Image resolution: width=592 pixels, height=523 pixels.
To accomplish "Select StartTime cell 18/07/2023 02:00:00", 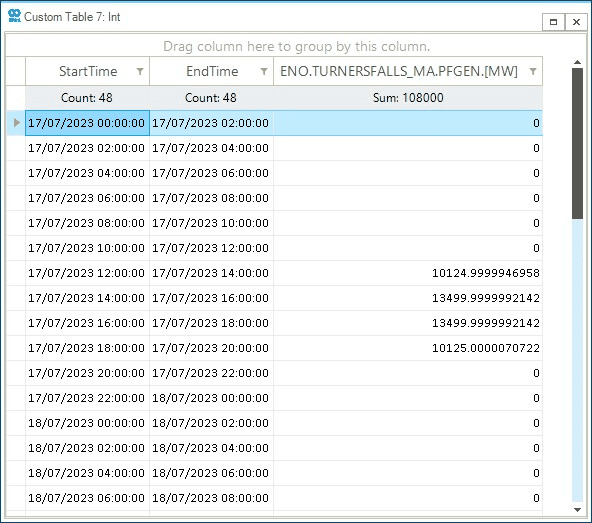I will 87,448.
